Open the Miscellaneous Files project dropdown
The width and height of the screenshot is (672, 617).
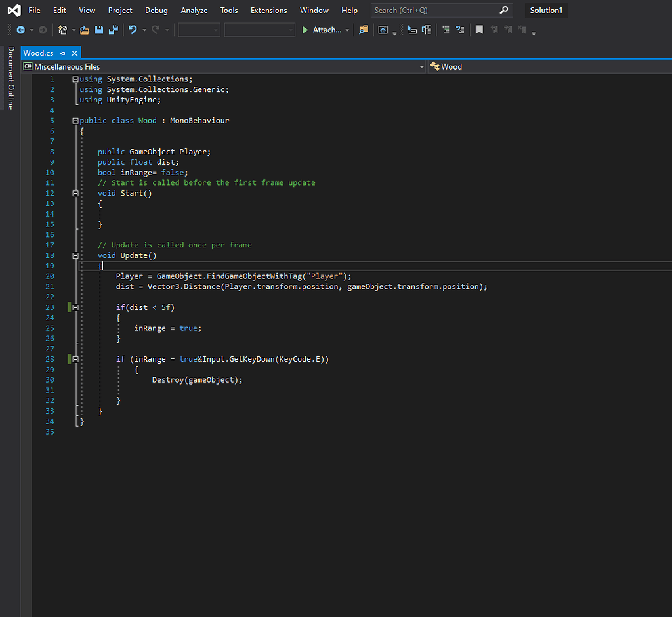[x=421, y=67]
